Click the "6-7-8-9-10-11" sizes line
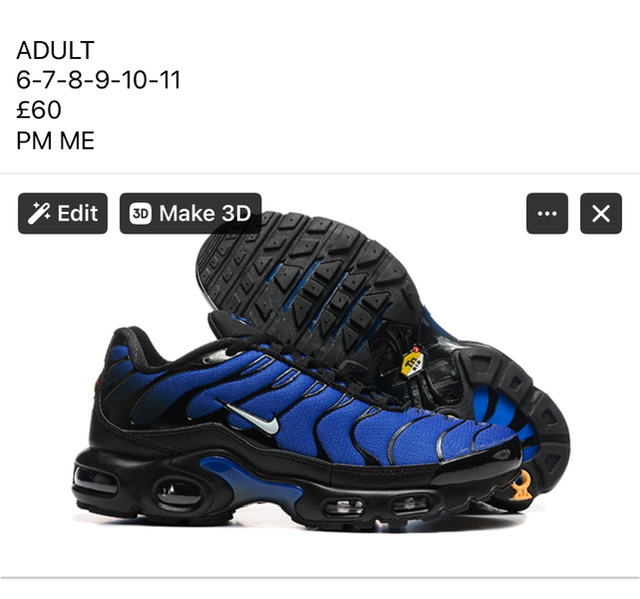The height and width of the screenshot is (599, 640). coord(98,80)
